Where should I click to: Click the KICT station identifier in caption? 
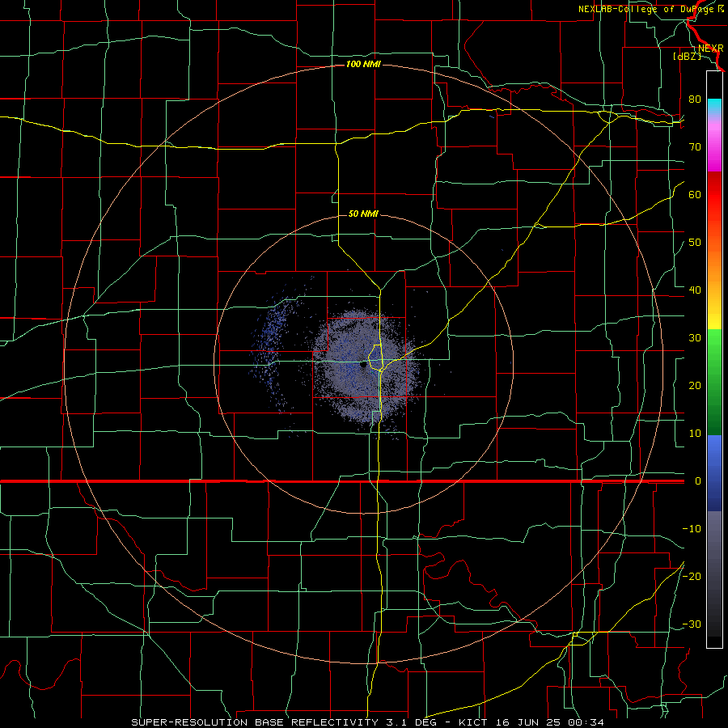(x=473, y=722)
